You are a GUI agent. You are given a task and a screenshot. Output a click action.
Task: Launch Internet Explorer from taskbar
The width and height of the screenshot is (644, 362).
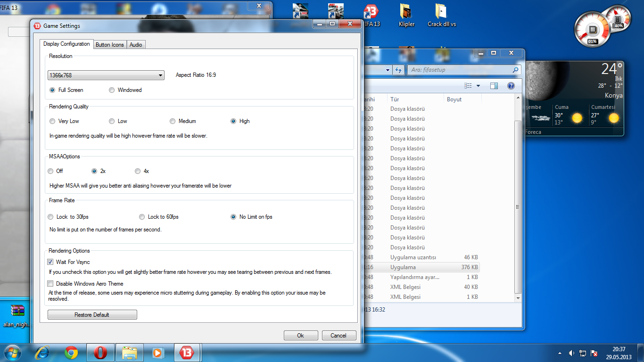[42, 352]
